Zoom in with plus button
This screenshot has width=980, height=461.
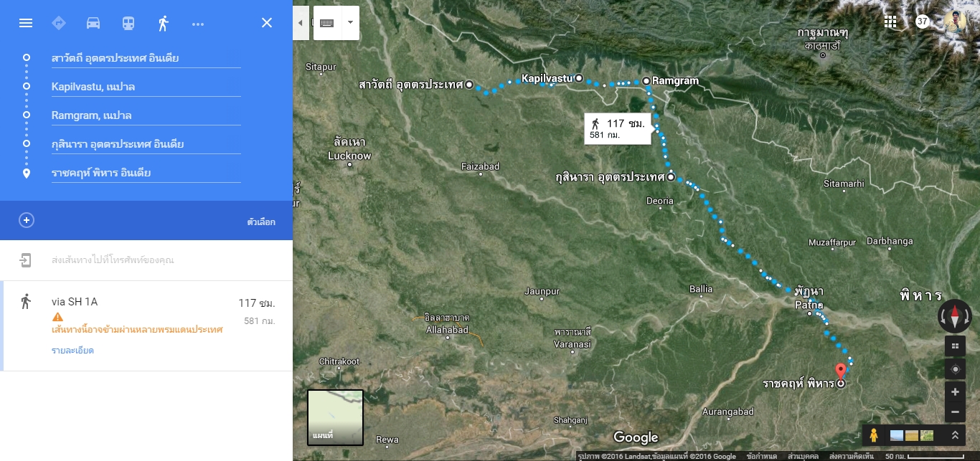955,392
